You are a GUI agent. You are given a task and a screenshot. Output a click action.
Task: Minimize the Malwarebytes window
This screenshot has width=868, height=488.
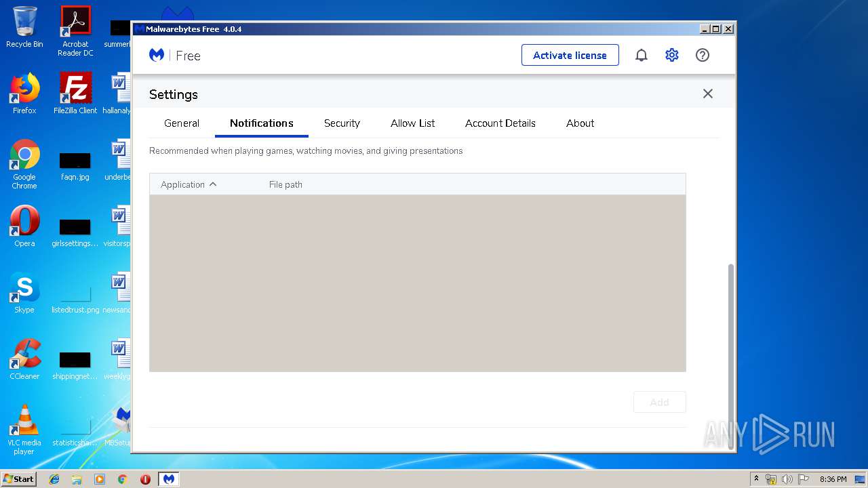click(x=705, y=29)
